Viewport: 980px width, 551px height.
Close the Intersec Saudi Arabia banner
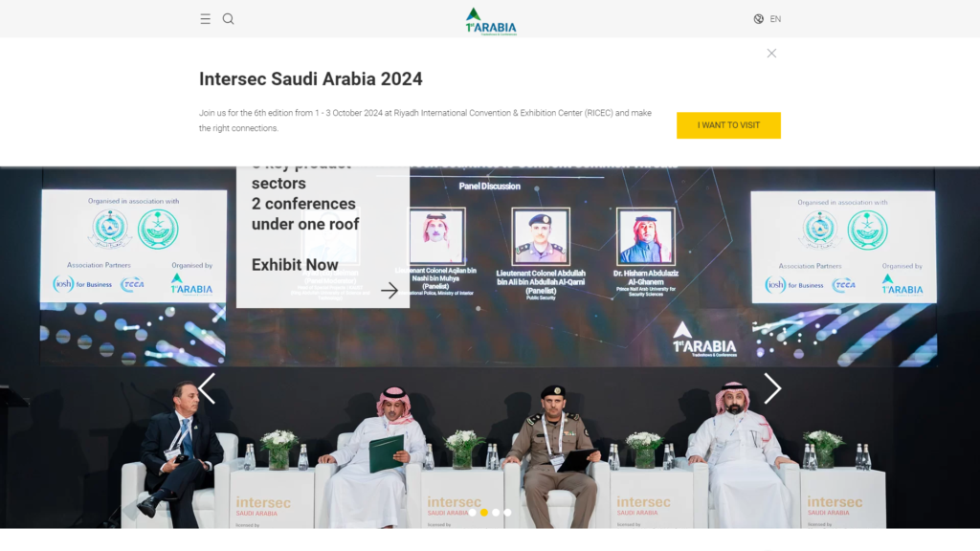point(771,54)
